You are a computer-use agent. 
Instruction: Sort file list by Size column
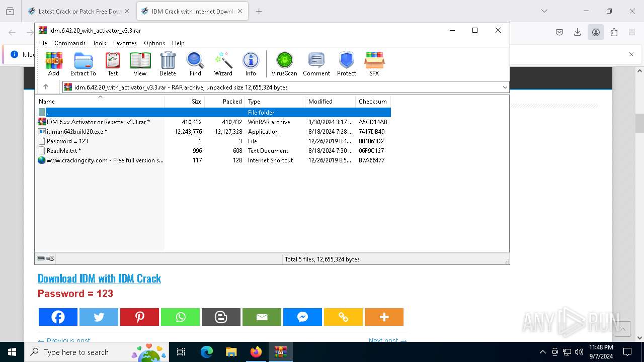click(185, 101)
